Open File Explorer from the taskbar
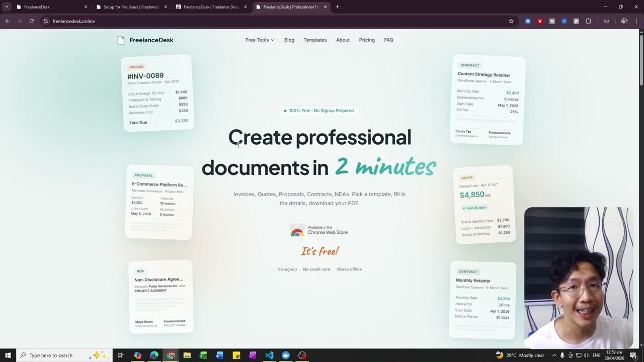The image size is (644, 362). click(x=187, y=355)
